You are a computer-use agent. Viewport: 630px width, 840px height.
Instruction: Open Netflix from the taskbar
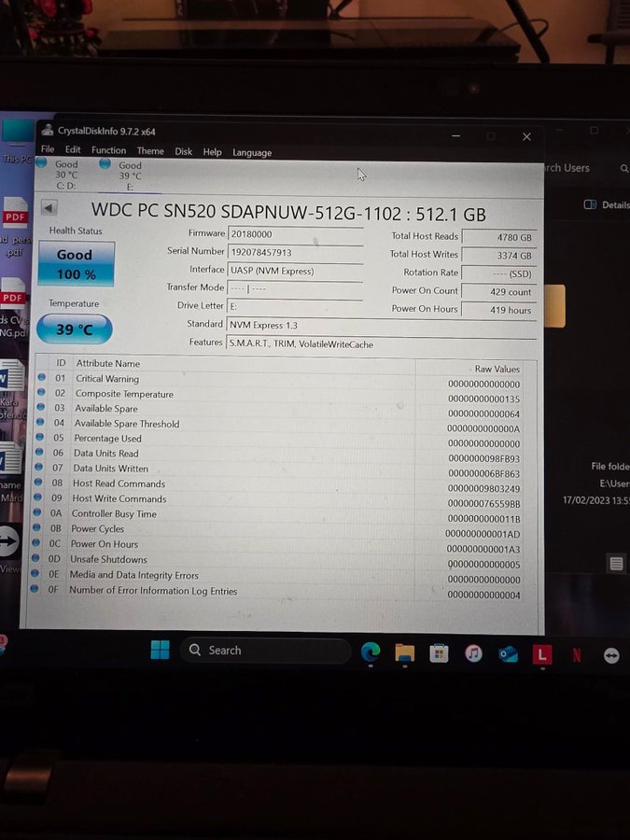[x=576, y=655]
